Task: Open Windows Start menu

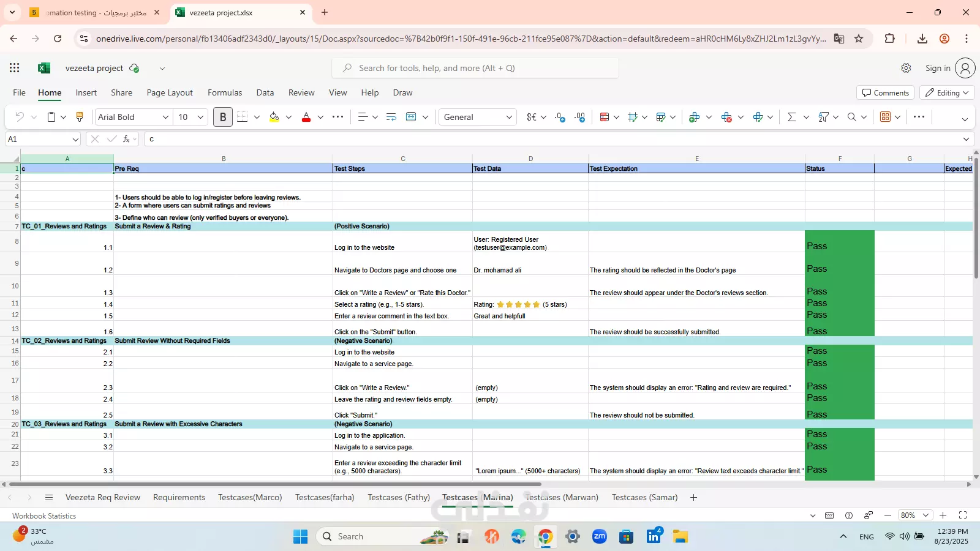Action: [x=300, y=537]
